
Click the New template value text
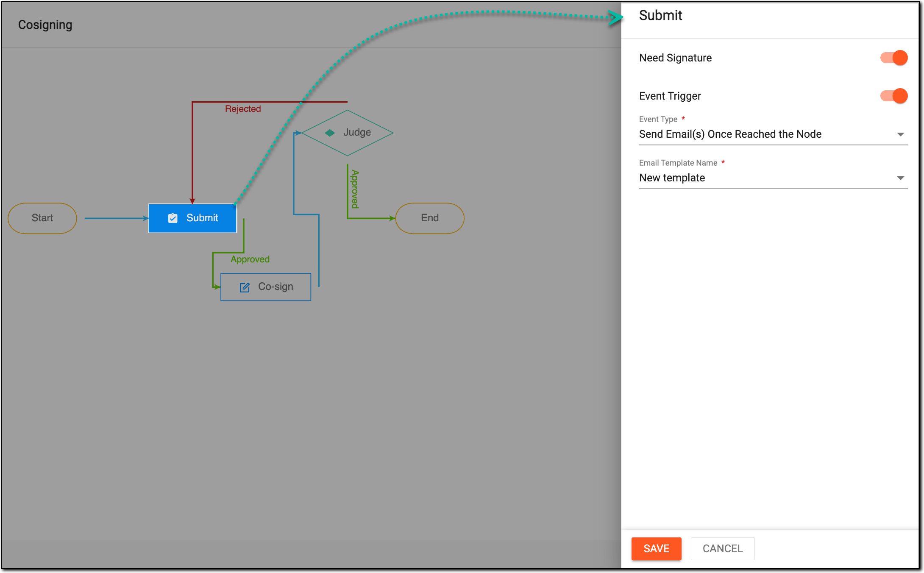pyautogui.click(x=672, y=178)
